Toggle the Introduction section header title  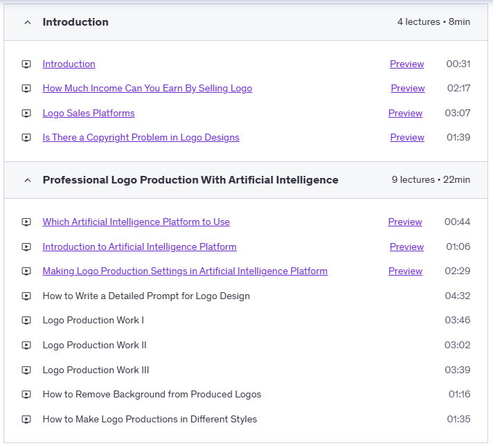(x=75, y=22)
